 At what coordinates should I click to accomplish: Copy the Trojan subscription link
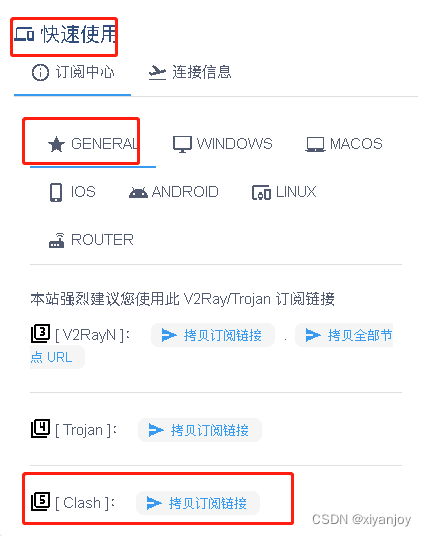click(x=200, y=430)
